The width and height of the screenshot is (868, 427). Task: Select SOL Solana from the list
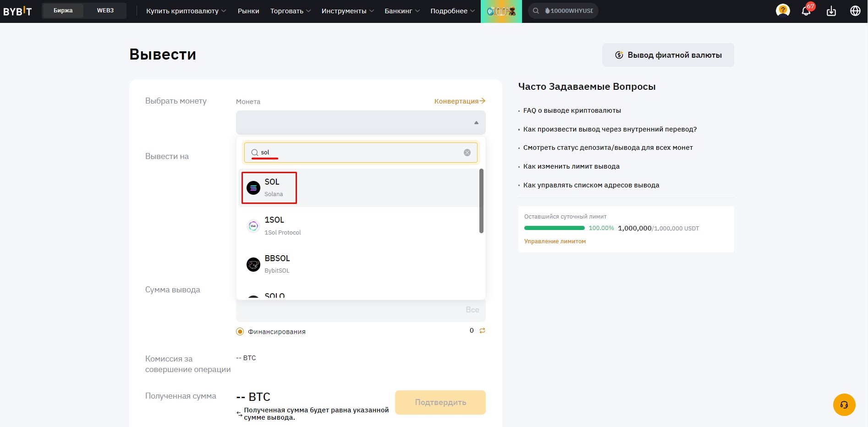(358, 188)
